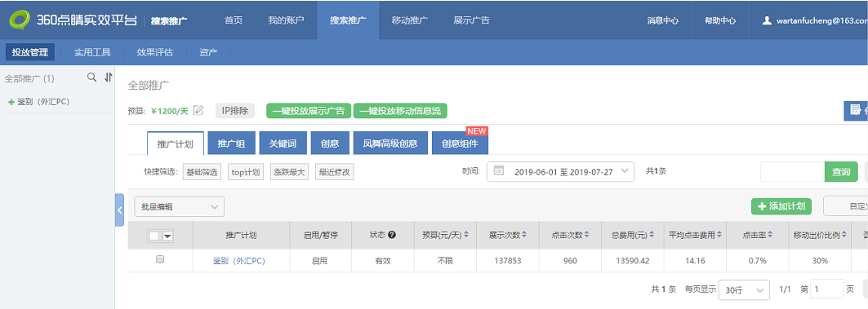
Task: Click the 30% mobile bid ratio cell
Action: pos(821,261)
